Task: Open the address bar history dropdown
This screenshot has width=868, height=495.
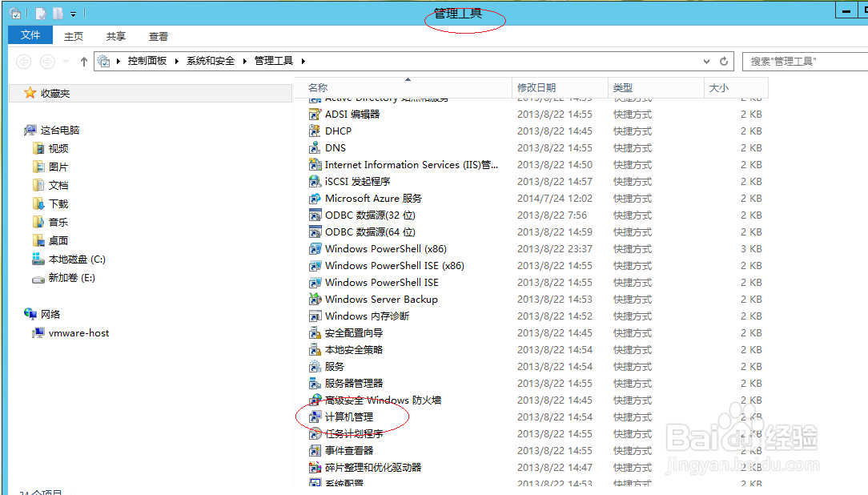Action: point(705,61)
